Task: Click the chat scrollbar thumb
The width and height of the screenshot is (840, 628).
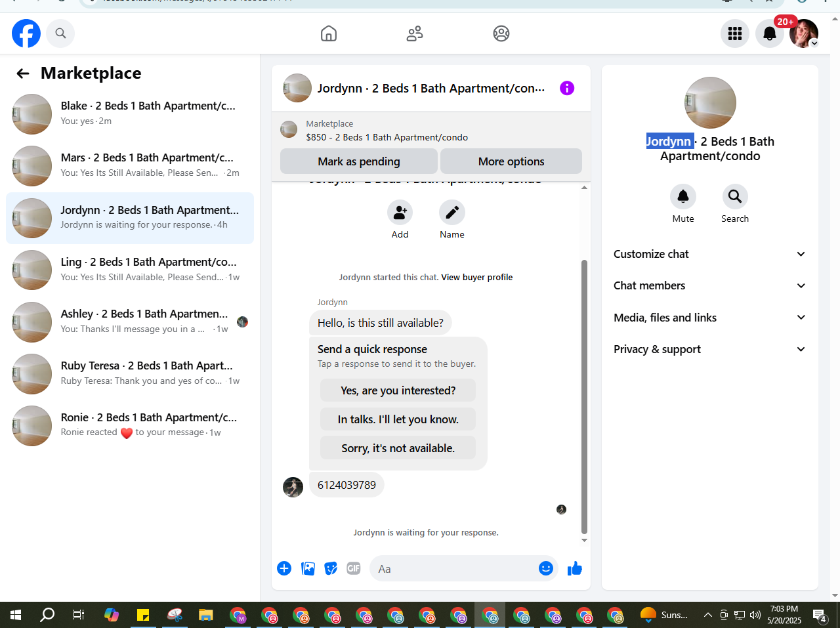Action: pos(584,396)
